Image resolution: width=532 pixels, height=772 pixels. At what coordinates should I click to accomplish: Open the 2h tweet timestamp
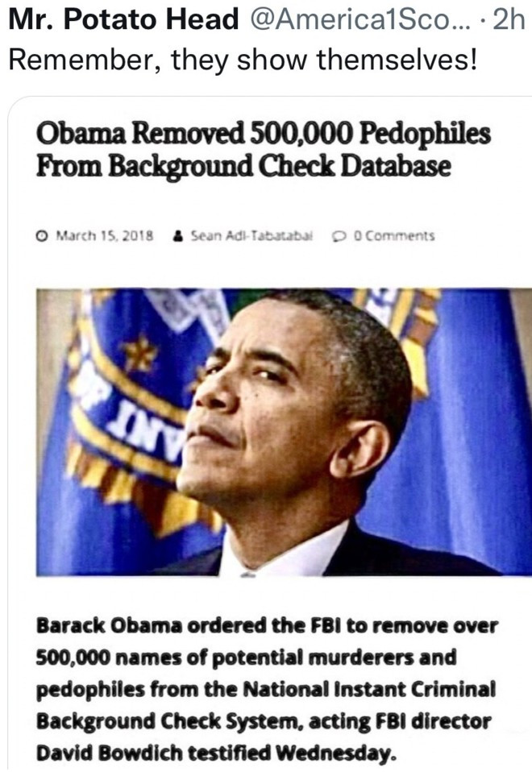[509, 19]
